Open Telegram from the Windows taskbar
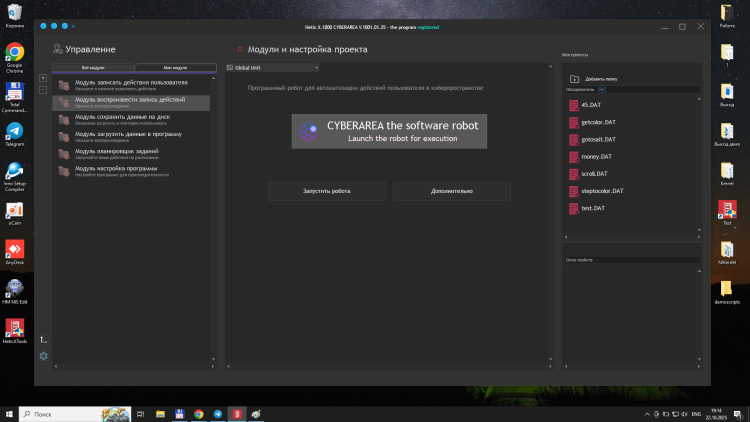The image size is (750, 422). [x=218, y=413]
